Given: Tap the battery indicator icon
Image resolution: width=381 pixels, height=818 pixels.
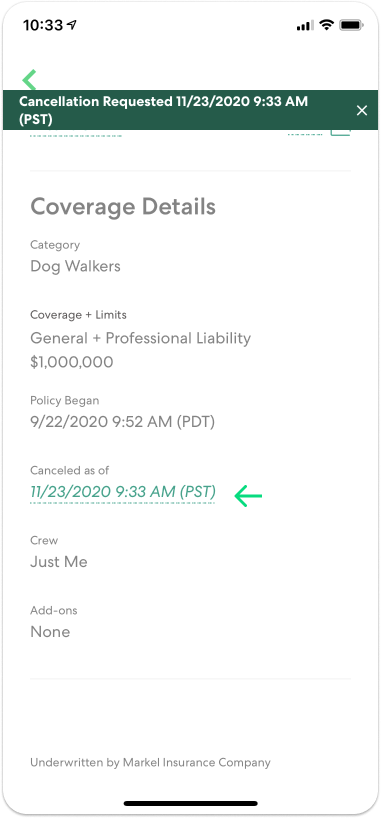Looking at the screenshot, I should pyautogui.click(x=351, y=25).
